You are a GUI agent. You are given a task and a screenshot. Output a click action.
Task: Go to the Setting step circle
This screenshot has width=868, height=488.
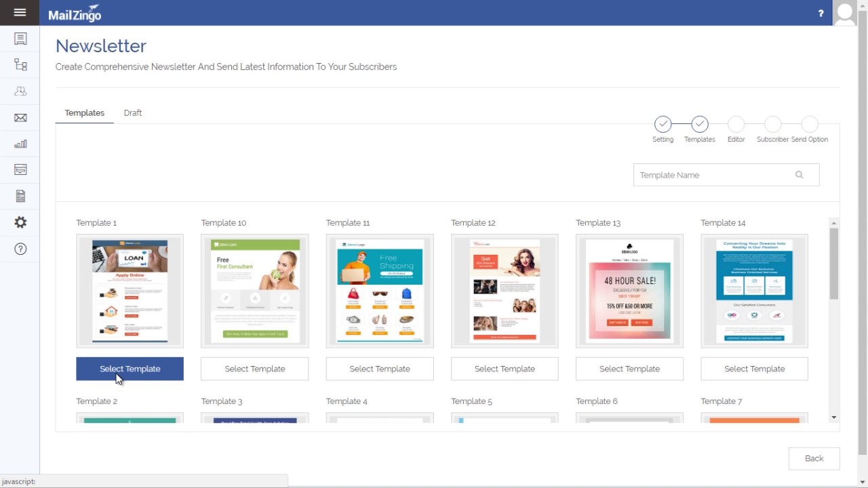pos(663,124)
